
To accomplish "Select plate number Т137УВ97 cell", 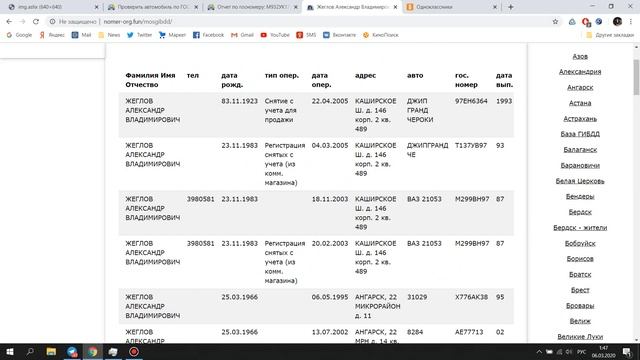I will [471, 145].
